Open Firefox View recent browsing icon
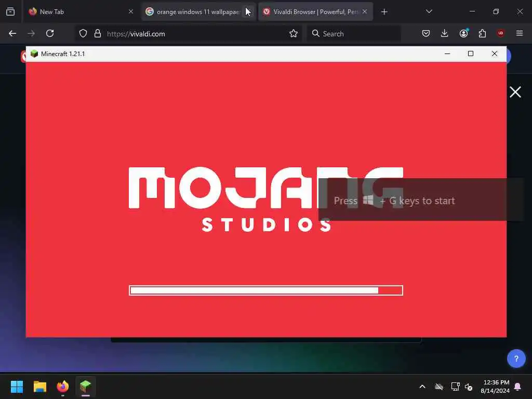The width and height of the screenshot is (532, 399). tap(10, 12)
